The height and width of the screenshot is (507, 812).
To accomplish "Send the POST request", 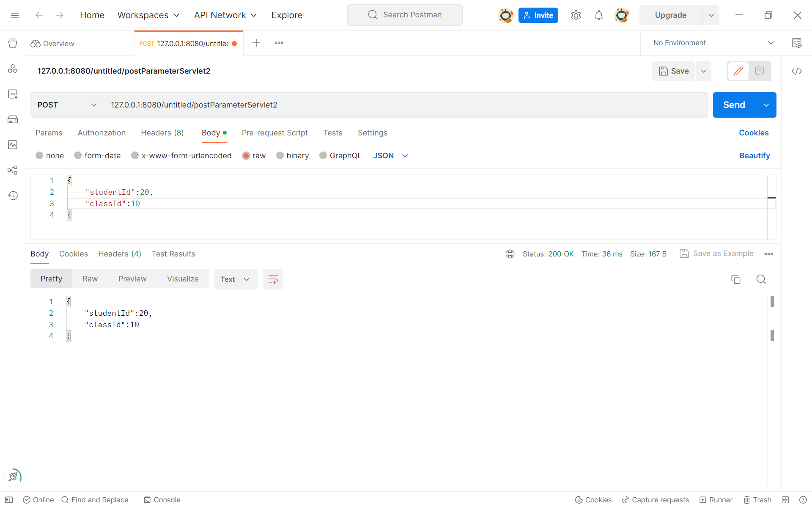I will (734, 105).
